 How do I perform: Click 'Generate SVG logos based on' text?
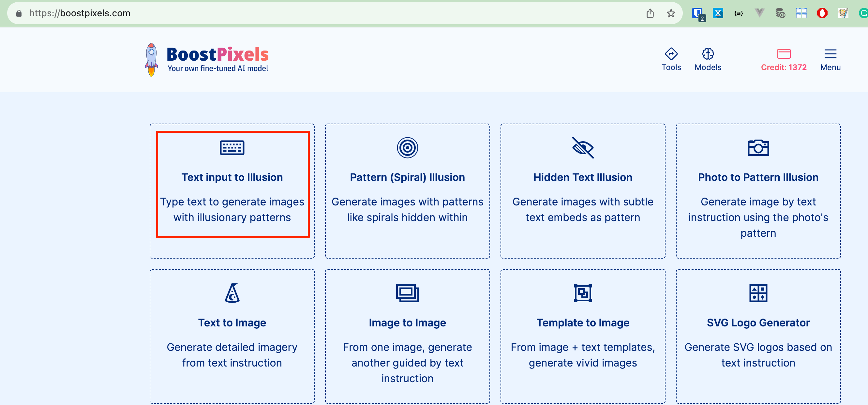(758, 347)
